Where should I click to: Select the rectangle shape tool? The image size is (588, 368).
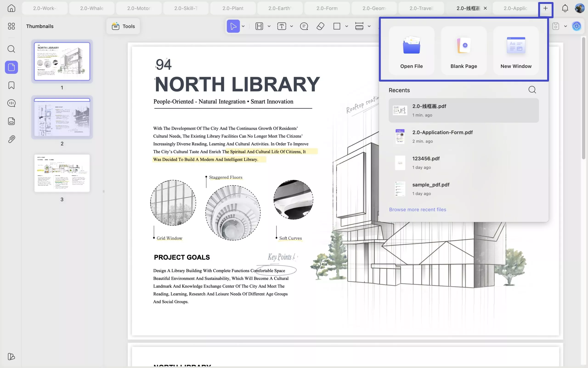tap(337, 26)
